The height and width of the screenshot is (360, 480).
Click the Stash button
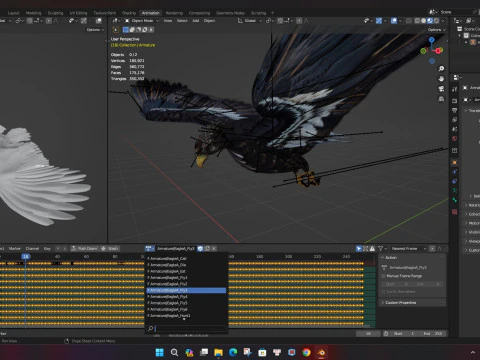pyautogui.click(x=110, y=248)
